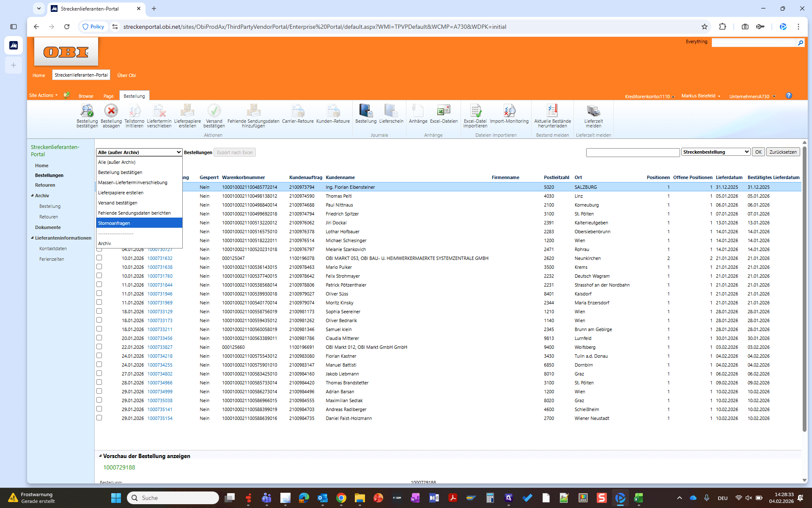Choose Stornoanfragen in the filter list

coord(139,223)
